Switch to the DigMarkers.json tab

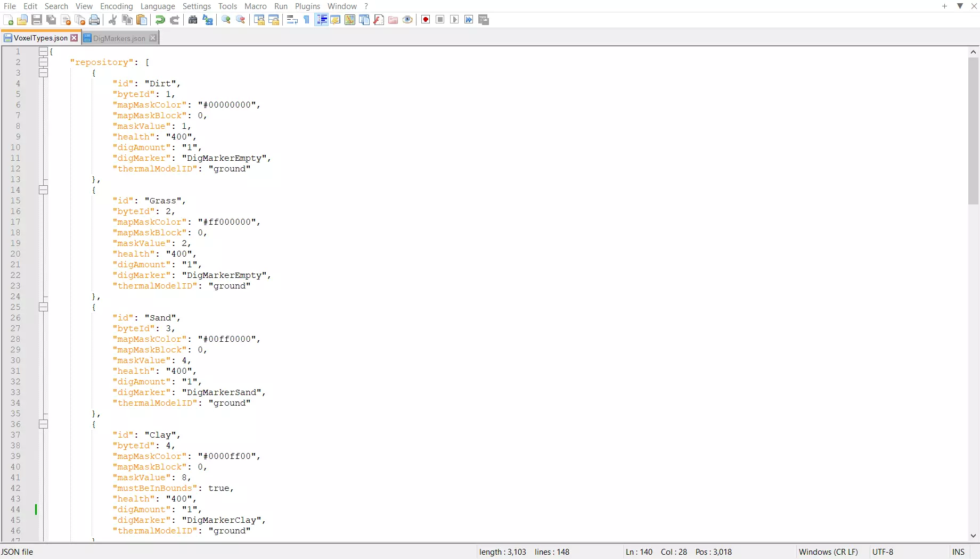click(x=119, y=38)
